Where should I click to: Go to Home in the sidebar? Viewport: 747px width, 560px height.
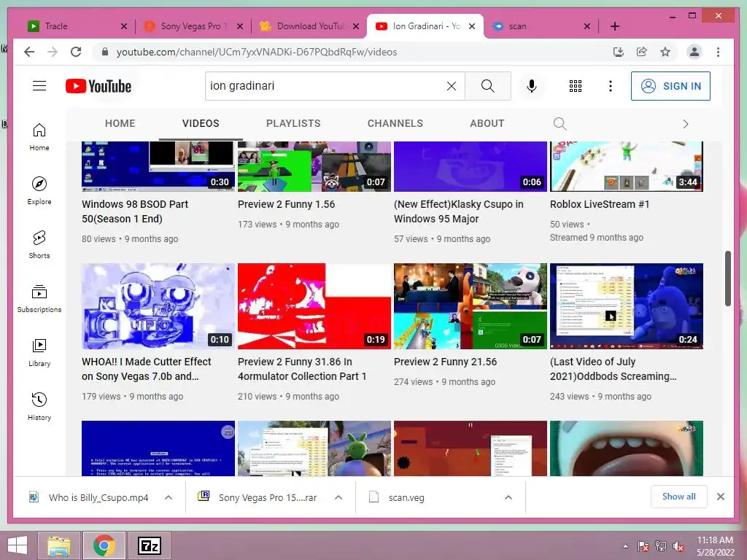click(39, 137)
